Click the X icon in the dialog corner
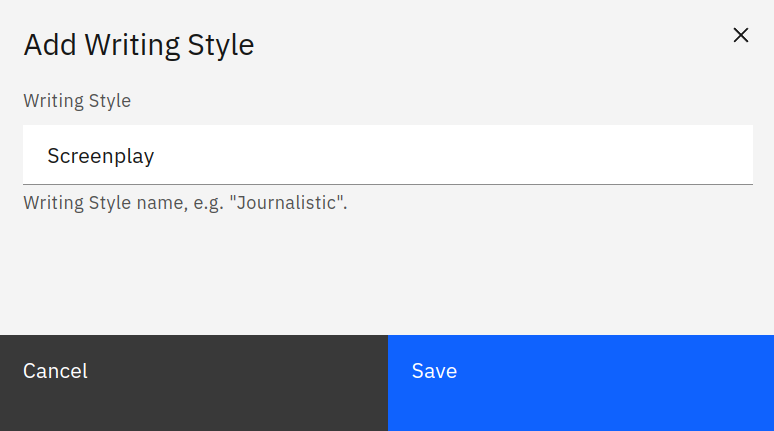This screenshot has height=431, width=774. [x=740, y=35]
